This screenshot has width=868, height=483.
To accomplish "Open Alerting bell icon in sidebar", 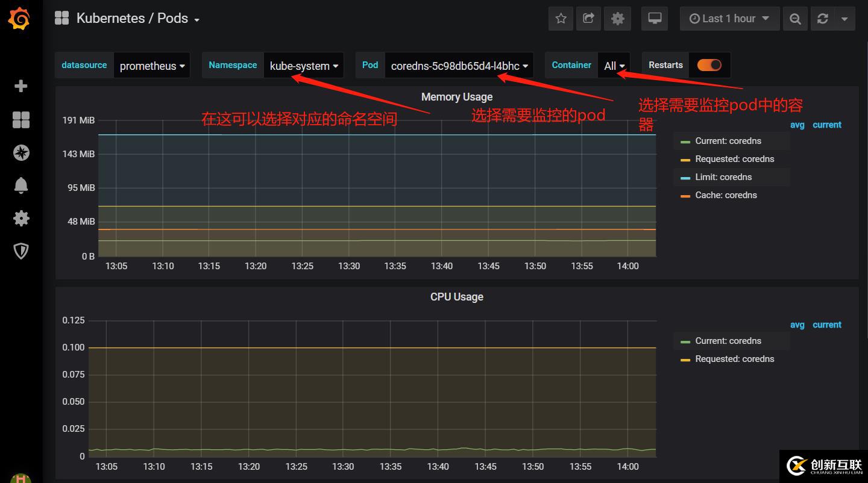I will (21, 185).
